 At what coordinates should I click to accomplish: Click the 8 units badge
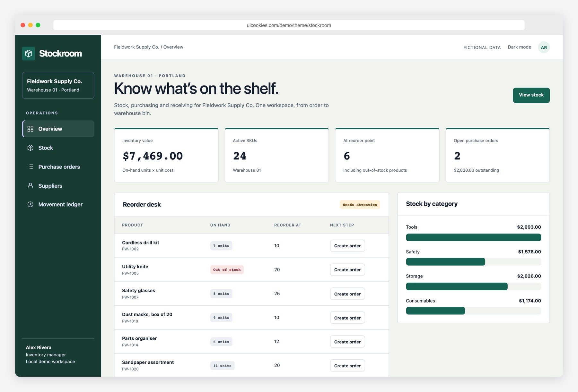[x=221, y=294]
